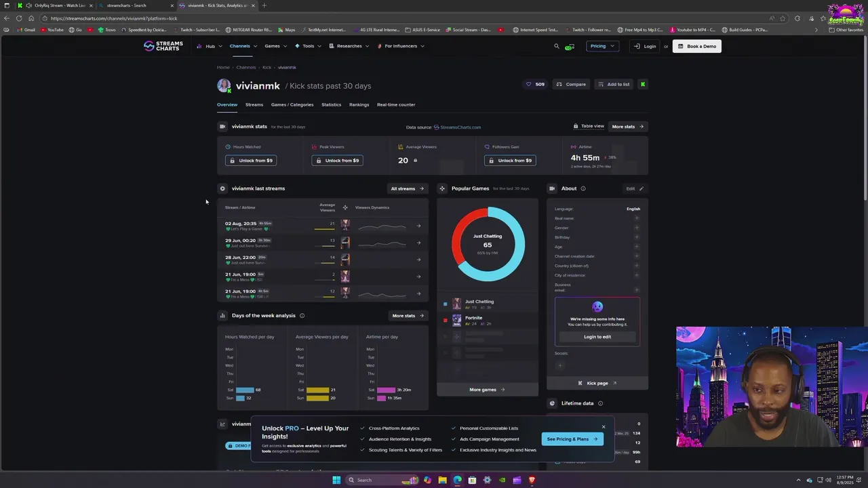Click the info icon next to About
Viewport: 868px width, 488px height.
(x=583, y=188)
